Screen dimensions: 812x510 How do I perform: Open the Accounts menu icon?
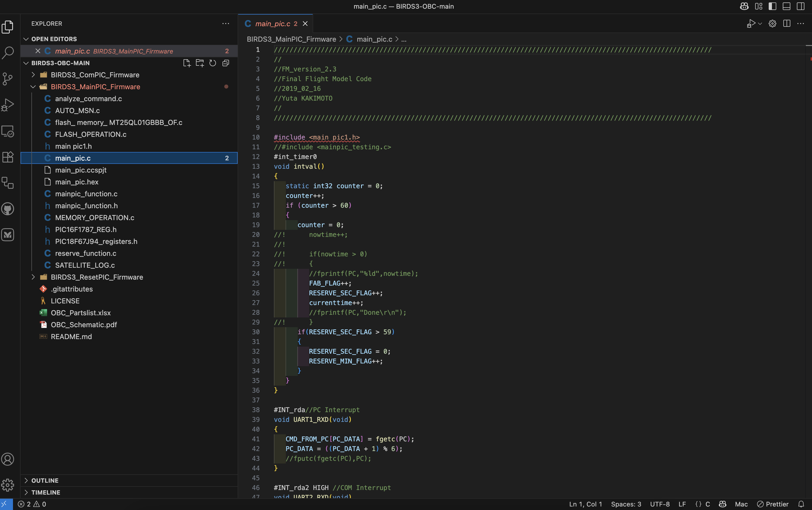pos(8,459)
